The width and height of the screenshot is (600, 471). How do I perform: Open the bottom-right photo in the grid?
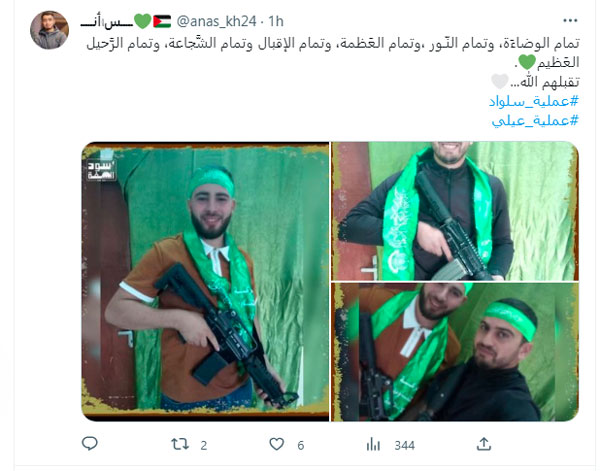click(455, 352)
